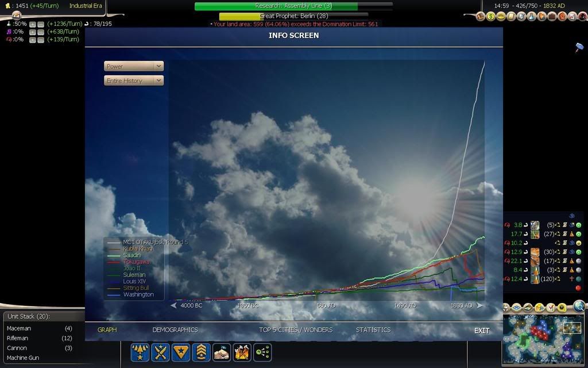Image resolution: width=588 pixels, height=368 pixels.
Task: Click the Great Prophet Berlin progress bar
Action: [x=293, y=16]
